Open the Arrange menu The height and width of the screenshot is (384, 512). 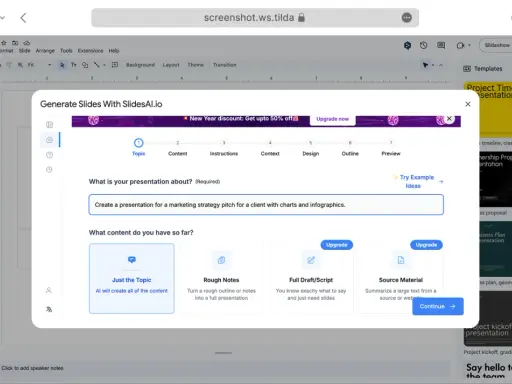coord(45,51)
